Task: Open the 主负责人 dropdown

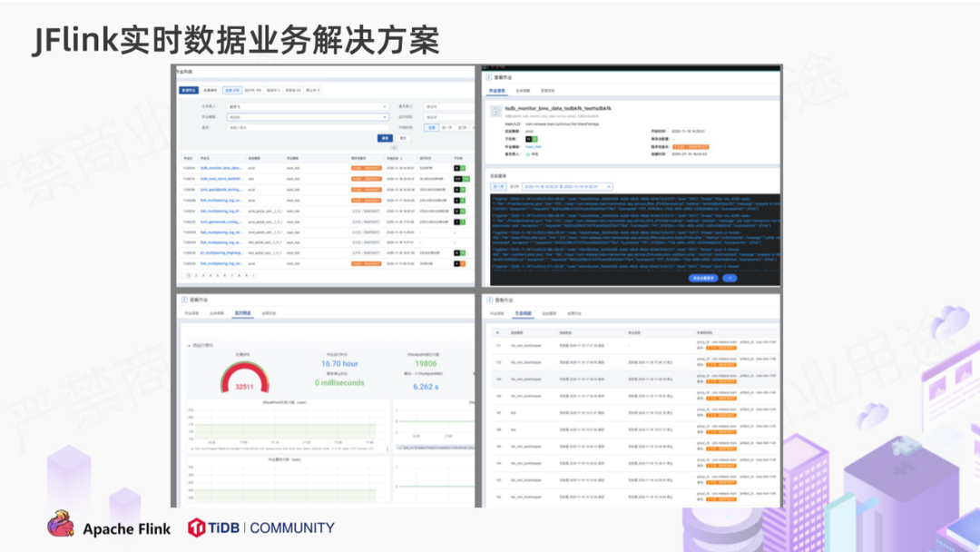Action: point(307,107)
